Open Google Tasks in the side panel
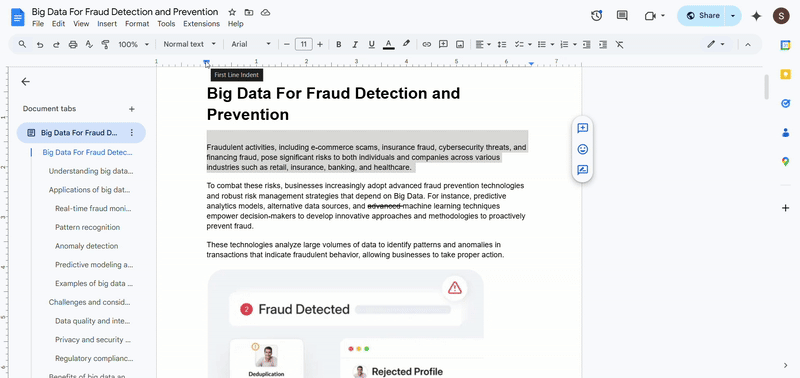 pos(785,104)
